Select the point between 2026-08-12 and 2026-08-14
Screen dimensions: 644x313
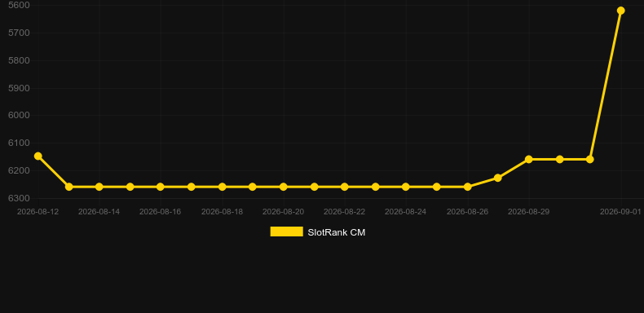(x=69, y=187)
